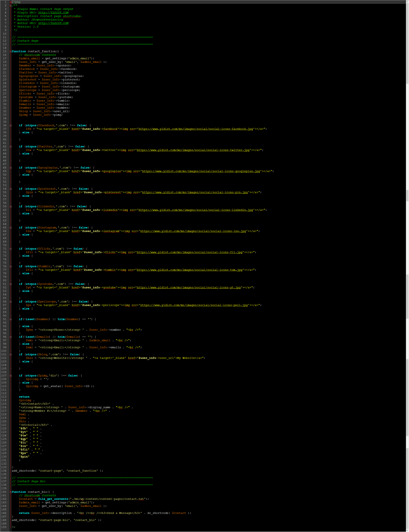Open the Author URI http://YLDIST.COM link

click(53, 23)
